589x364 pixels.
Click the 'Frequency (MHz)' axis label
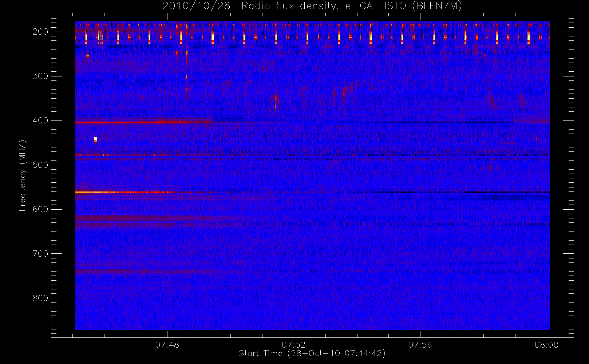23,175
